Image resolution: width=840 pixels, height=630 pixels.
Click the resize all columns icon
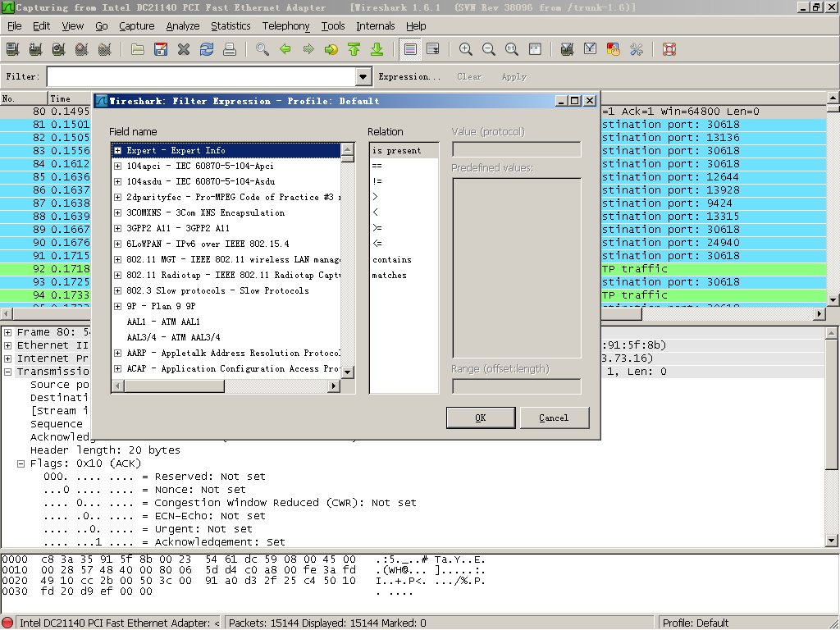click(x=535, y=49)
